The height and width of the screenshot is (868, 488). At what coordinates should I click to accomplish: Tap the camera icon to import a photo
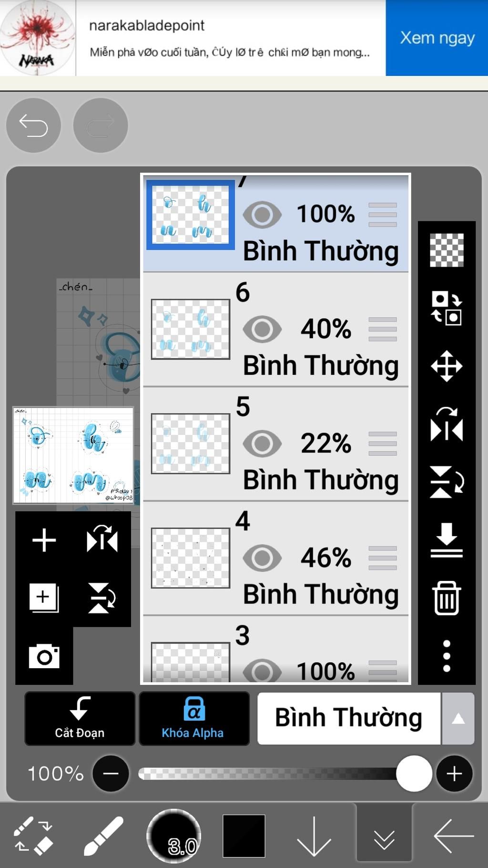(x=44, y=656)
